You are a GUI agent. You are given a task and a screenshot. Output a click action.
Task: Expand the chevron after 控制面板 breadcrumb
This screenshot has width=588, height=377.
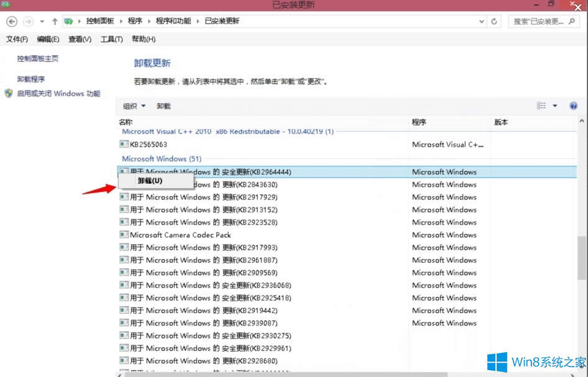pos(120,21)
